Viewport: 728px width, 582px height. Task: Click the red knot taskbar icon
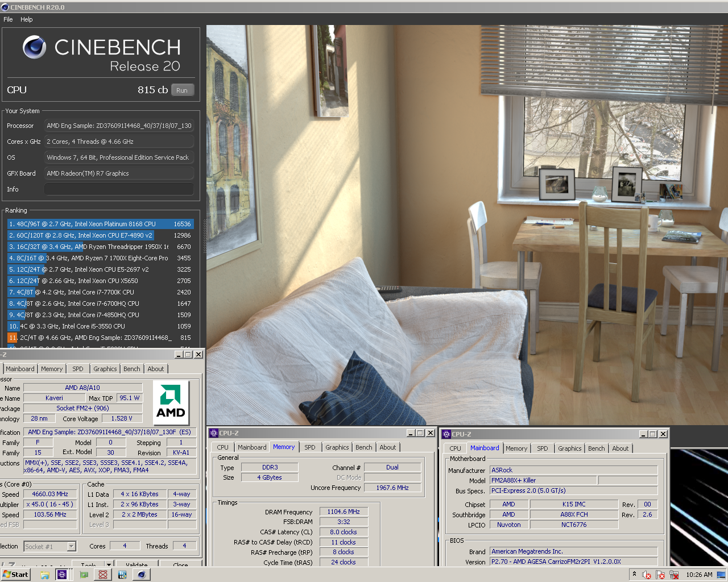103,575
